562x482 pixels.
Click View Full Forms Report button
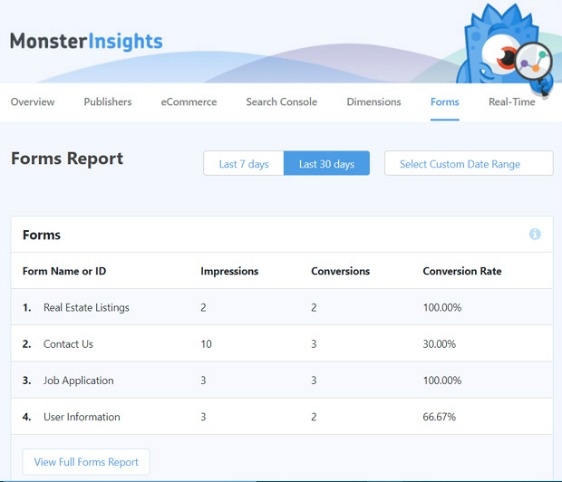tap(86, 462)
